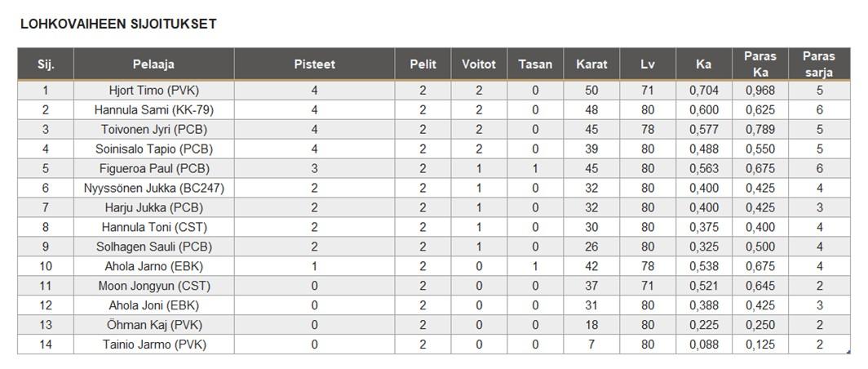This screenshot has width=868, height=369.
Task: Sort standings by Pisteet header
Action: [x=314, y=64]
